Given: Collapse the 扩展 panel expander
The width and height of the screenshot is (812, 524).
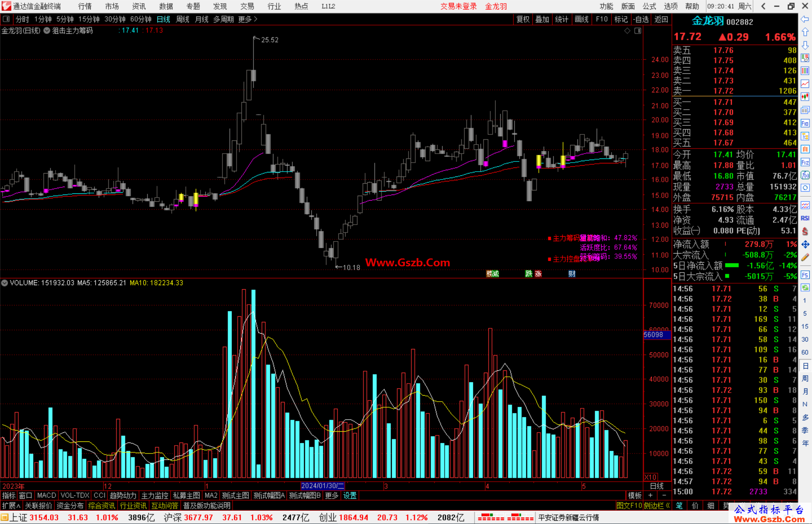Looking at the screenshot, I should click(11, 506).
